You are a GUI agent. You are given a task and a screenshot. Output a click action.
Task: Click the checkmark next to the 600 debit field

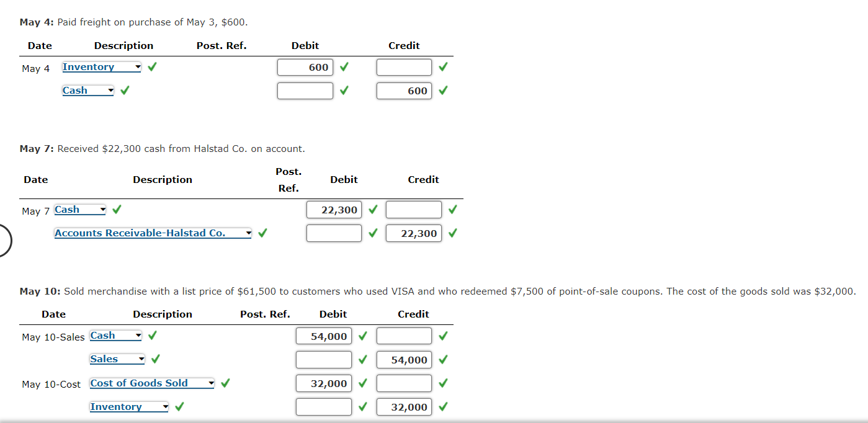(342, 67)
